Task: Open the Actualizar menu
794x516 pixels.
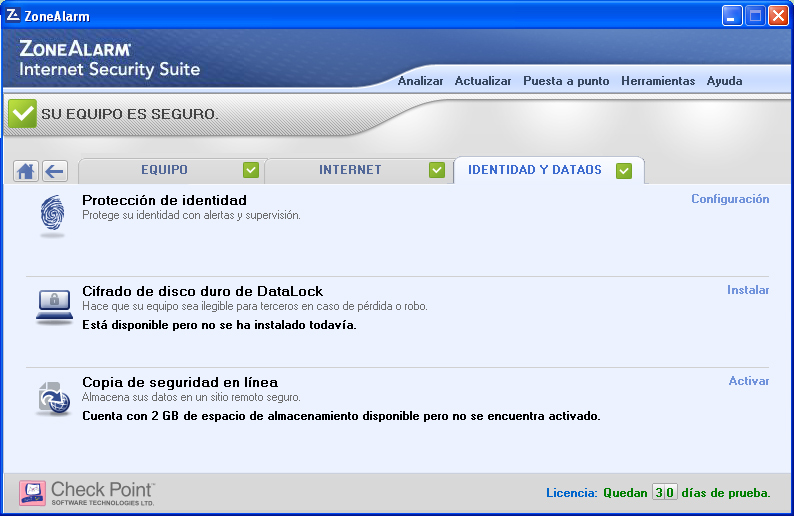Action: click(x=483, y=81)
